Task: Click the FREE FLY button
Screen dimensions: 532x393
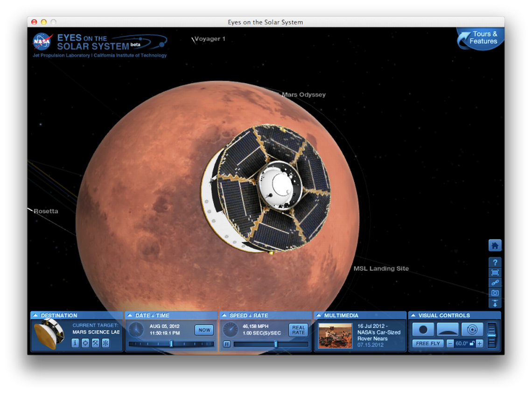Action: tap(428, 344)
